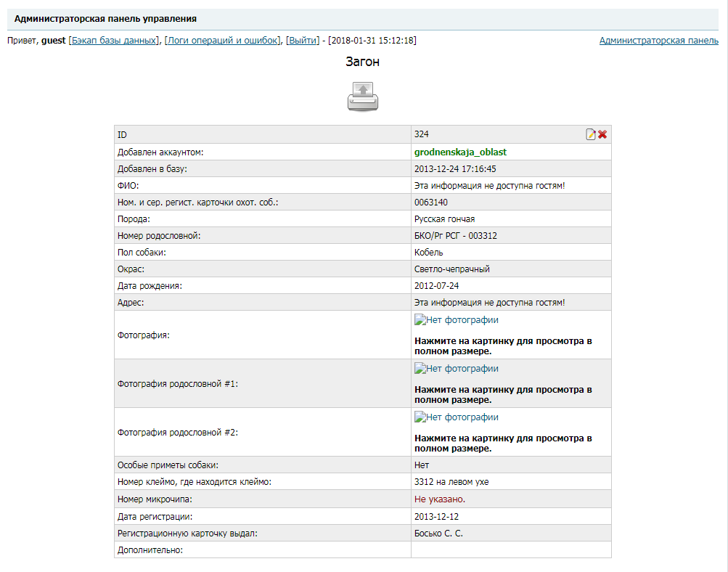The width and height of the screenshot is (728, 572).
Task: Click registration card number 0063140
Action: [x=430, y=203]
